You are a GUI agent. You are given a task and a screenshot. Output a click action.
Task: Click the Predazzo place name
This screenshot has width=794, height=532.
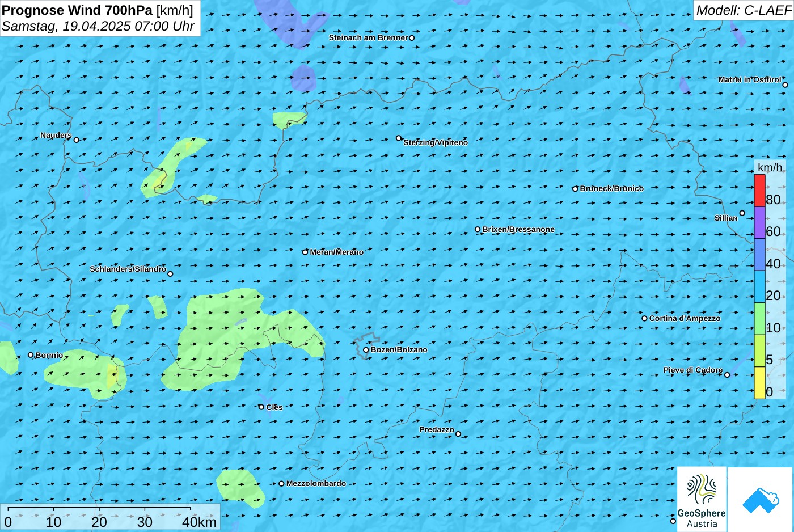437,429
